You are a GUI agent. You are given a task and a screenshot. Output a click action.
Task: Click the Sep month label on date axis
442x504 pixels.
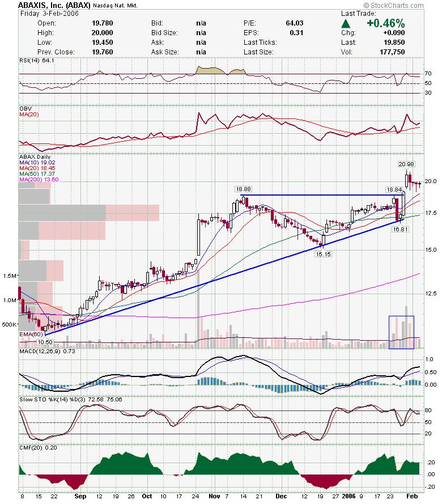[80, 496]
